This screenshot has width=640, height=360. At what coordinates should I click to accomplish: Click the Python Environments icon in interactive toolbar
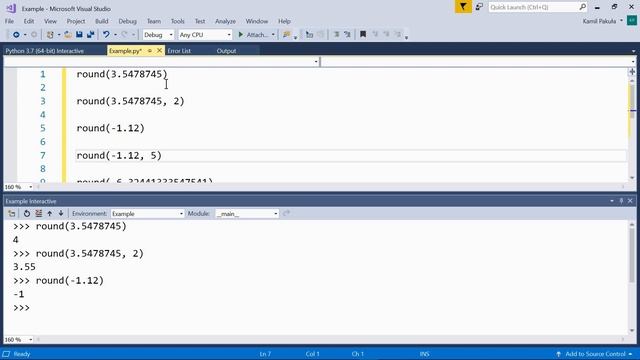[12, 213]
